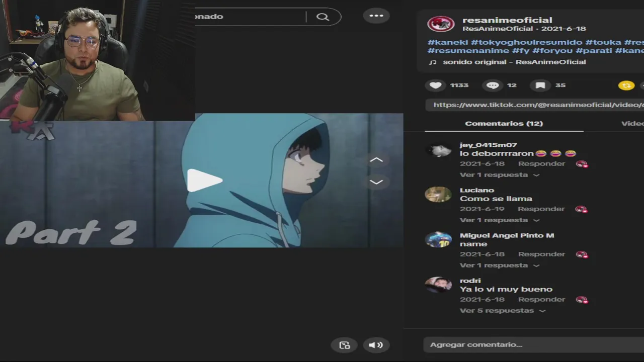Open the three-dots more options menu
The width and height of the screenshot is (644, 362).
pyautogui.click(x=376, y=16)
